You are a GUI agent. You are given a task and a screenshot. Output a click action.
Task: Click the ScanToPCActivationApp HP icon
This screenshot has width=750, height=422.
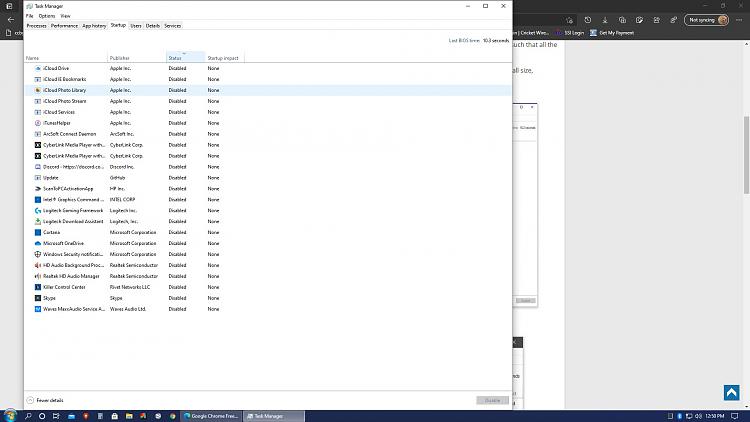click(x=38, y=189)
